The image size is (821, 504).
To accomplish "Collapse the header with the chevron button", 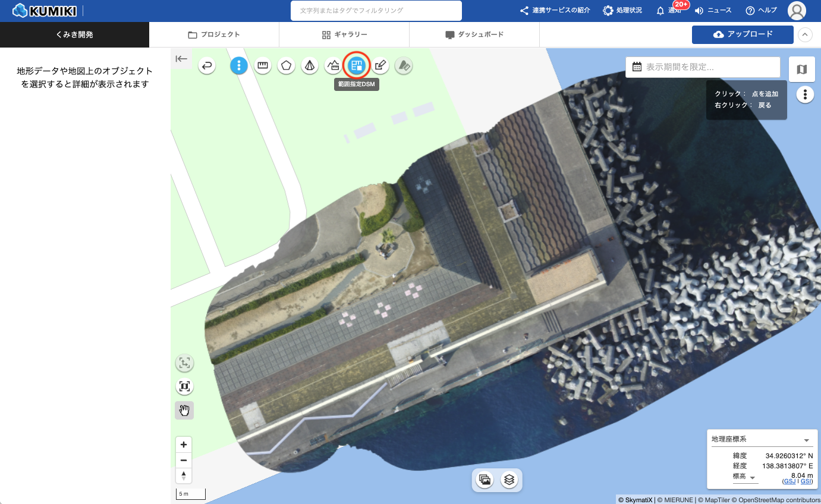I will coord(805,35).
